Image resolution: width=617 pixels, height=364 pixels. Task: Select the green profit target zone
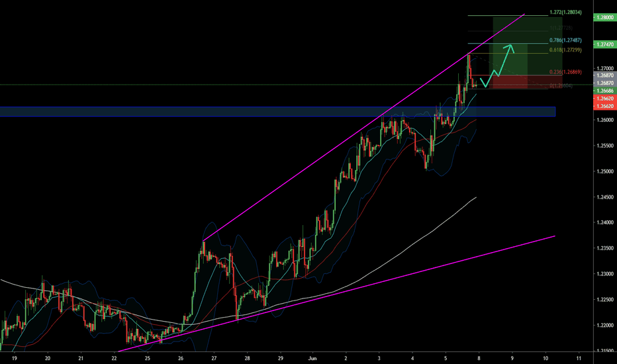click(527, 45)
